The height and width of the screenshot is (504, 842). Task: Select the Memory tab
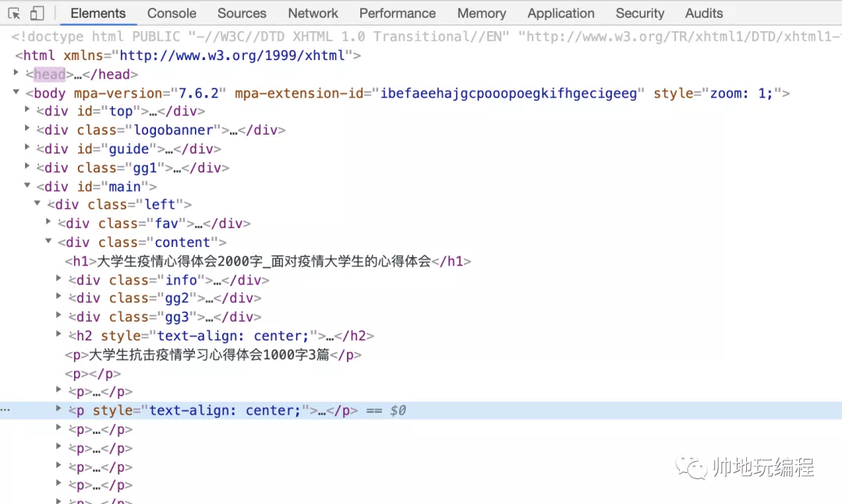481,13
